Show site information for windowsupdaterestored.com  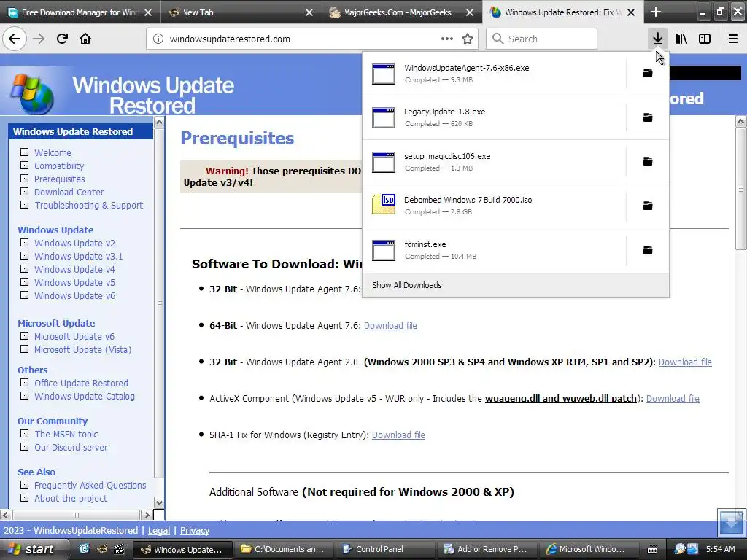(x=158, y=39)
